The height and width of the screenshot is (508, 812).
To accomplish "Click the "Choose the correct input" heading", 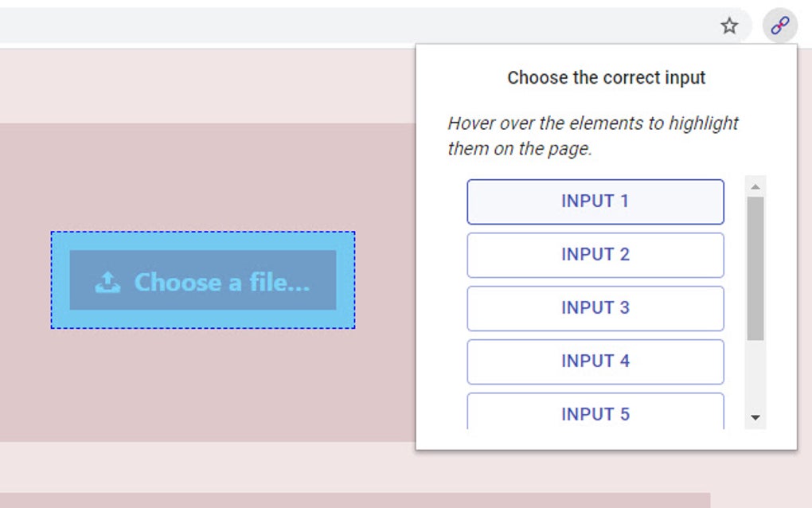I will point(606,78).
